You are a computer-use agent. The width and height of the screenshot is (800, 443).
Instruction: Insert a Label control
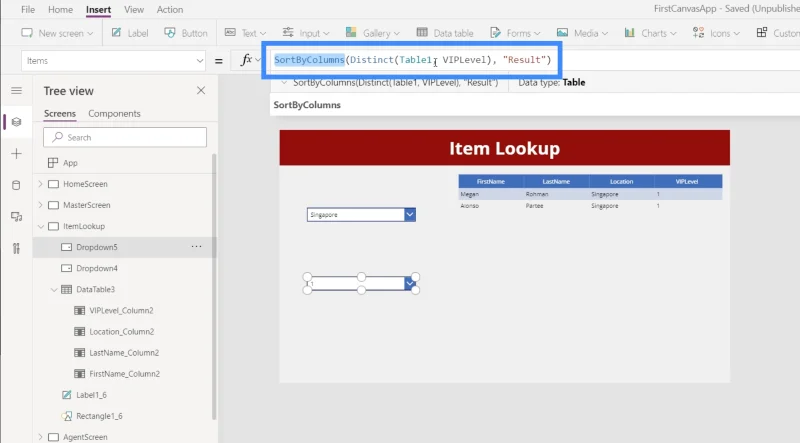[x=130, y=33]
